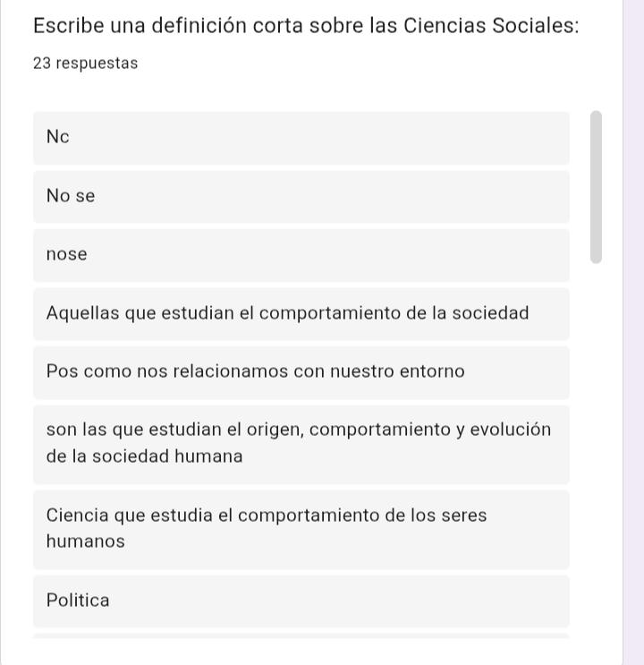644x665 pixels.
Task: Select the "No se" response
Action: point(301,196)
